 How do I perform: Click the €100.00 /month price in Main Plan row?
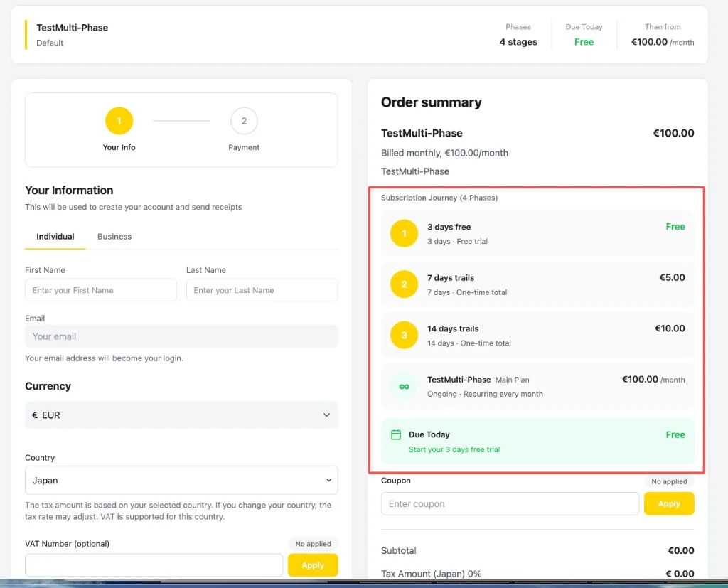pos(653,380)
